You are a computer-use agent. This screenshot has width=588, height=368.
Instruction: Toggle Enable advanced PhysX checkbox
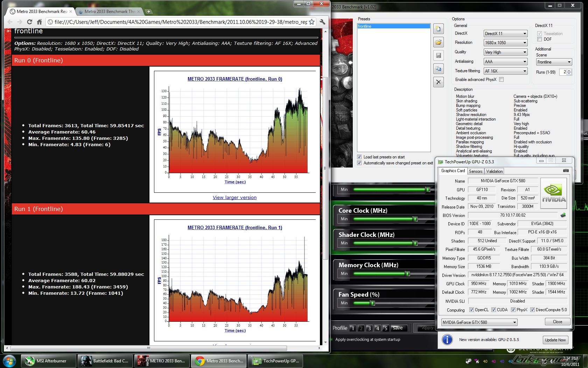[x=501, y=80]
